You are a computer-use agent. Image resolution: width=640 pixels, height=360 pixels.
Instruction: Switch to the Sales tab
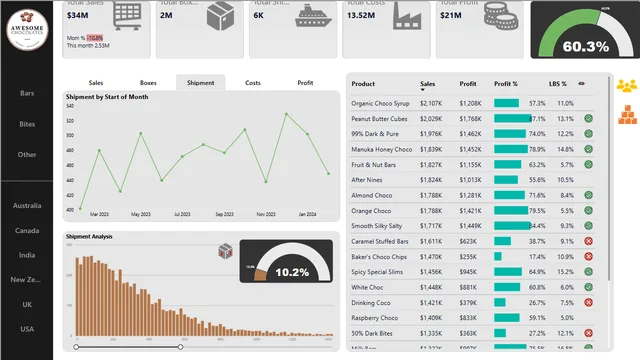tap(96, 82)
